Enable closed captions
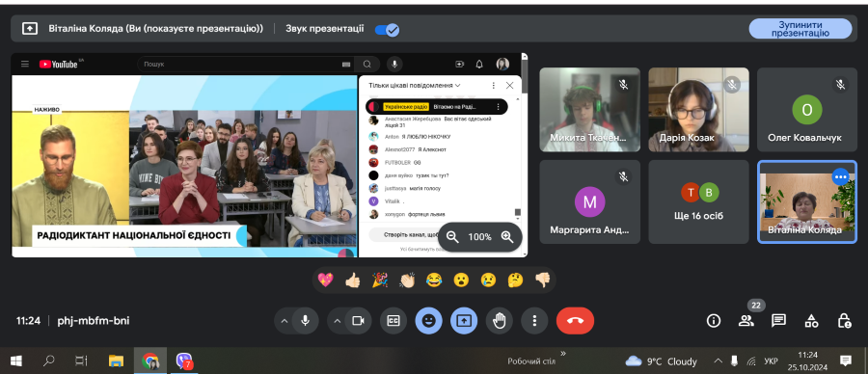Viewport: 868px width, 374px height. tap(393, 320)
